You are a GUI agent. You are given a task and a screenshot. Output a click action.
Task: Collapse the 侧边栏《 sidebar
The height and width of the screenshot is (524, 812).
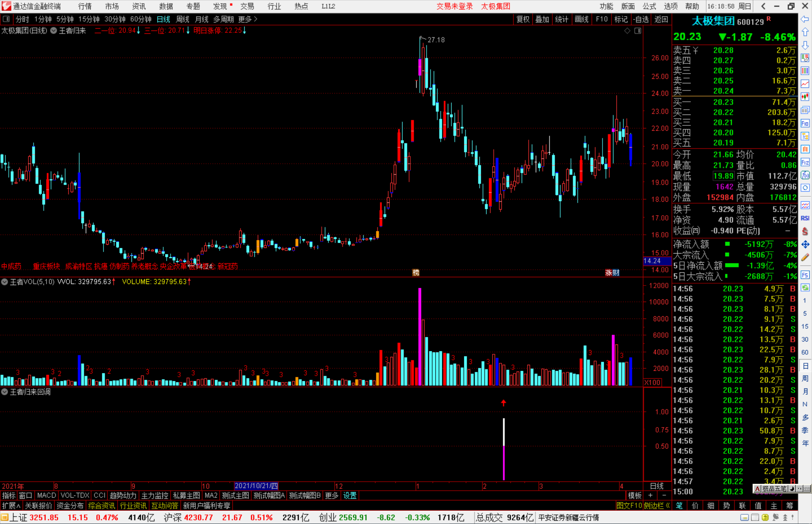(x=657, y=506)
